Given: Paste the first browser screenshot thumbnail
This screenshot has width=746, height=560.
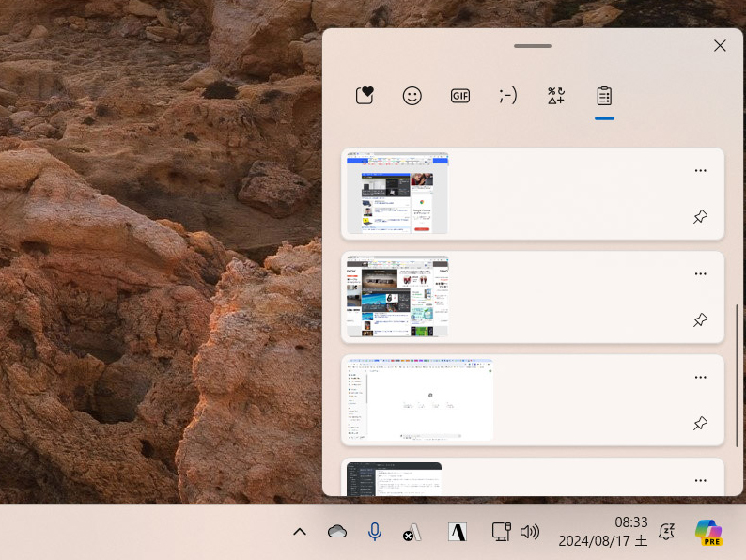Looking at the screenshot, I should click(397, 193).
